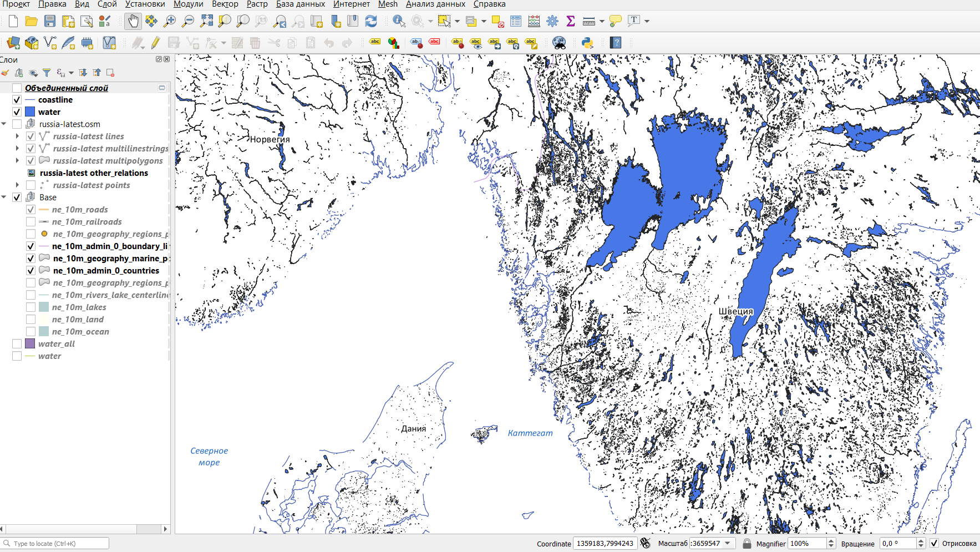Click the Zoom In magnifier tool

pos(170,21)
